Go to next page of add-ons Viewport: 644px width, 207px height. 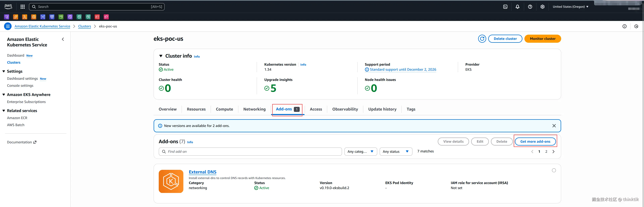[x=553, y=152]
